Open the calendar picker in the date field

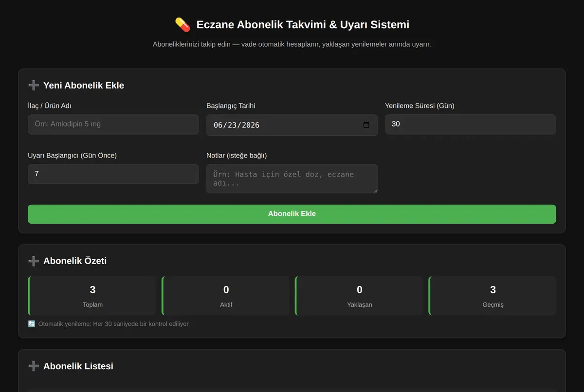click(366, 125)
